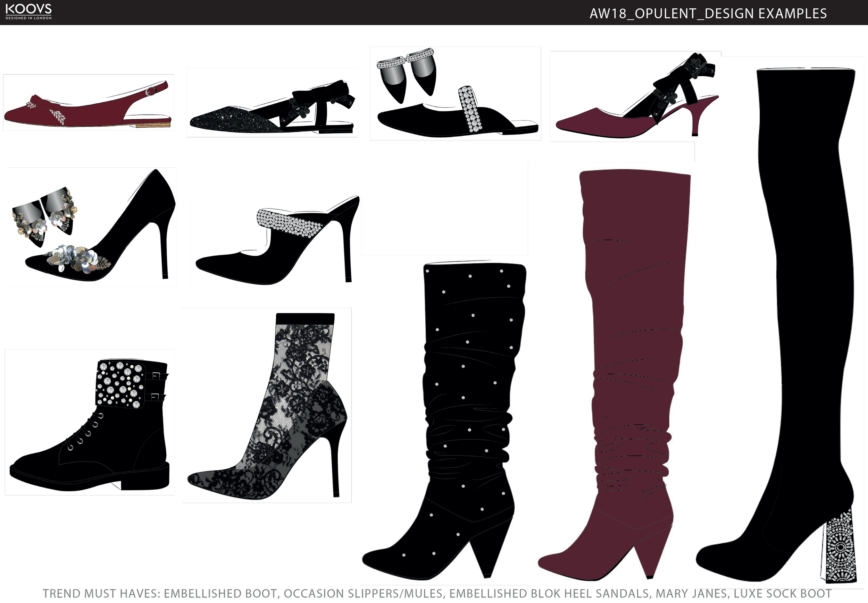Select the DESIGNED IN LONDON tagline
868x603 pixels.
(x=29, y=17)
